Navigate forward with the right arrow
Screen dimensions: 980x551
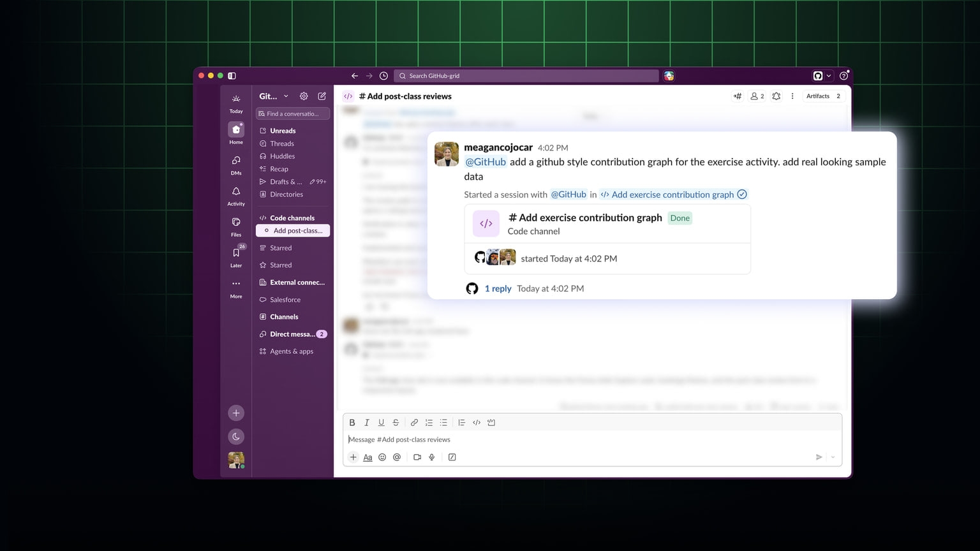point(369,76)
